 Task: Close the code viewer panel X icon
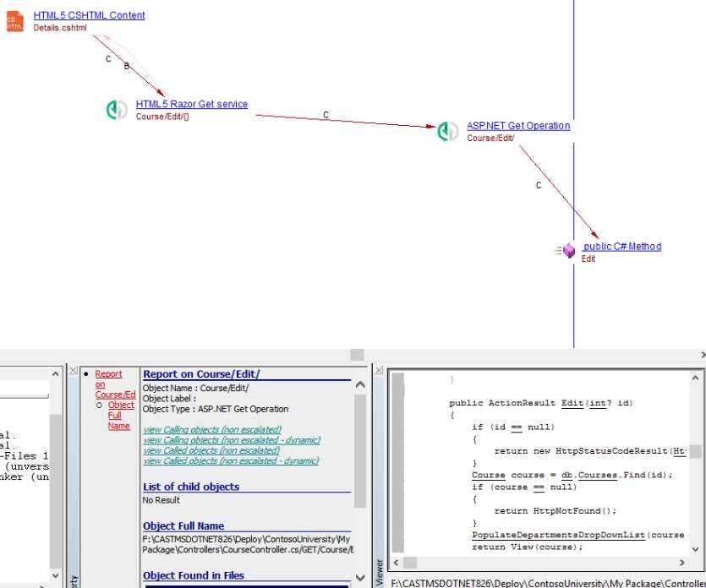tap(380, 371)
